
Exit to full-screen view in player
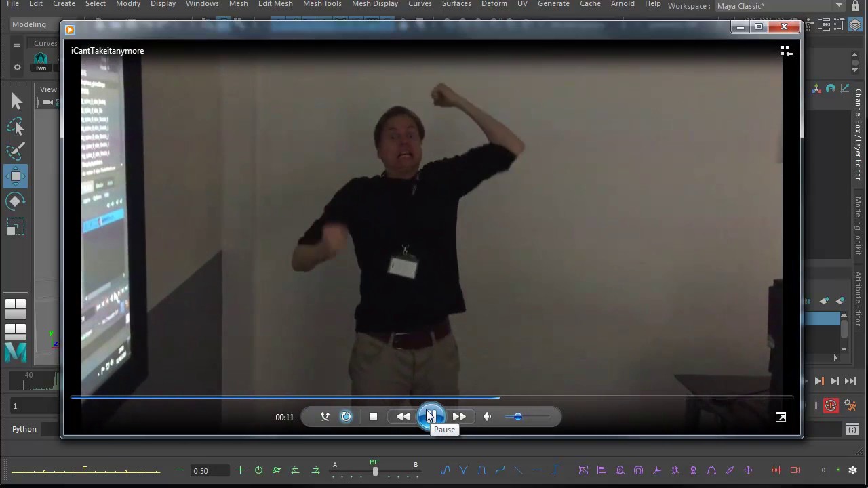[781, 417]
